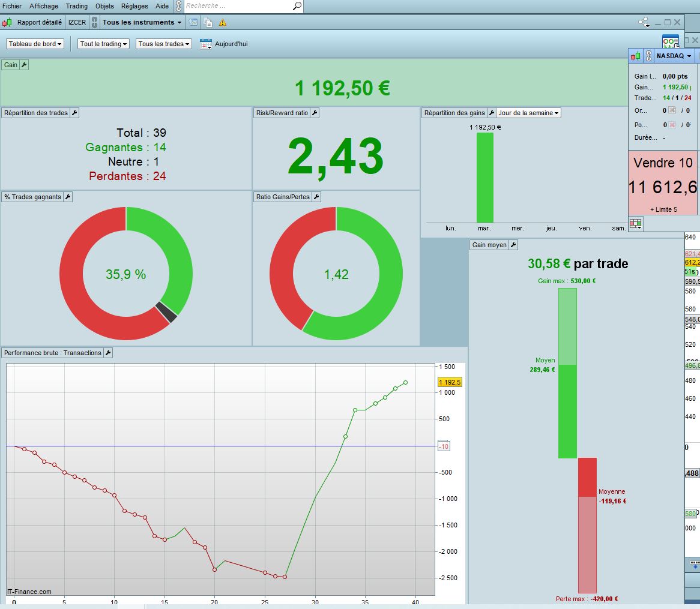Click the chart snapshot icon in report toolbar

tap(193, 22)
